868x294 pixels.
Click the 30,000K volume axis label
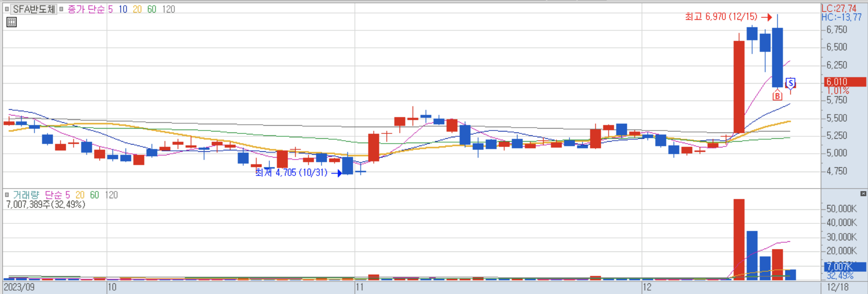click(841, 237)
